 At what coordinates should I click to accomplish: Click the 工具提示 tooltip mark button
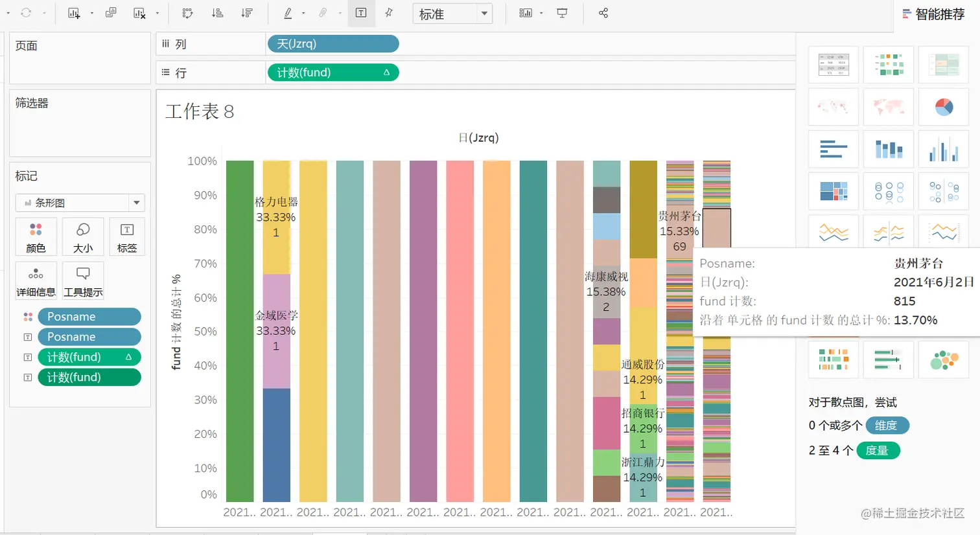(x=83, y=280)
